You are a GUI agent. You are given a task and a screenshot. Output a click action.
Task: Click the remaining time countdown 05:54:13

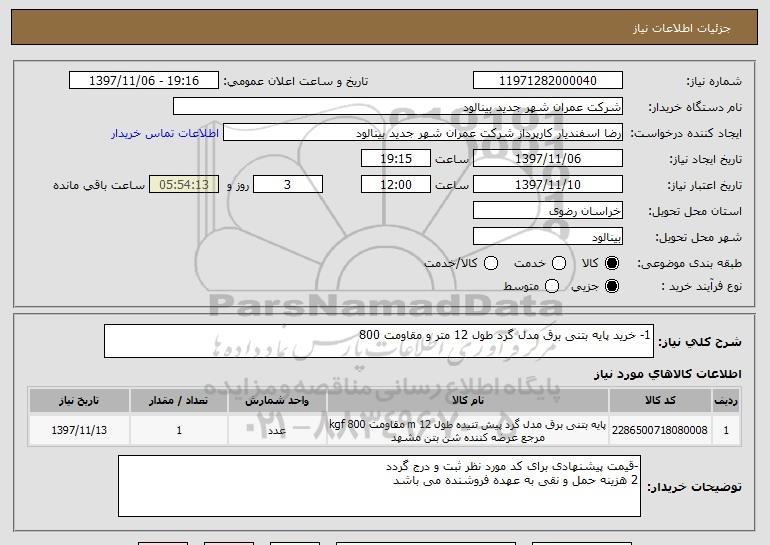click(184, 185)
